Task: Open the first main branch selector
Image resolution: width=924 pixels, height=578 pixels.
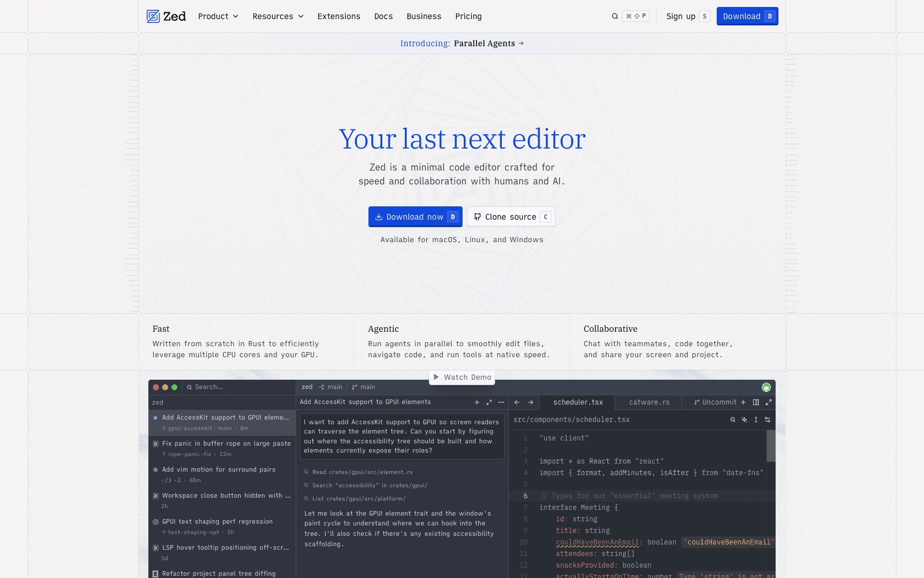Action: pyautogui.click(x=330, y=387)
